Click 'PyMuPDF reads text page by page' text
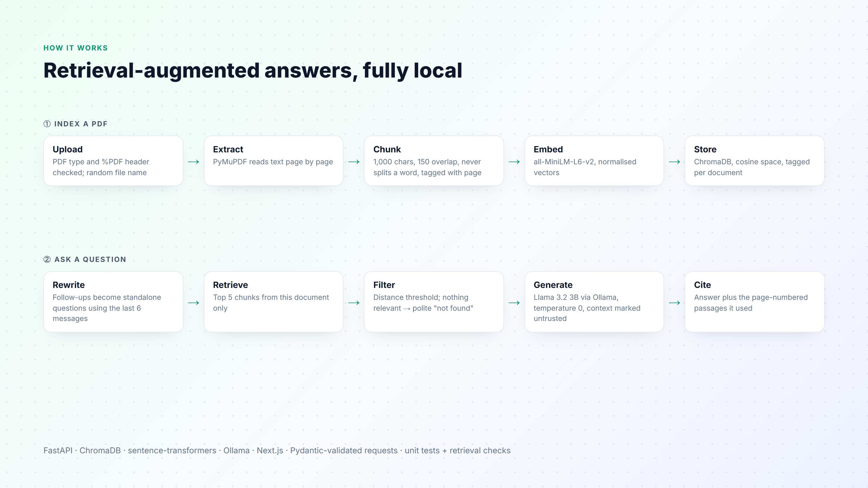The width and height of the screenshot is (868, 488). [x=273, y=162]
